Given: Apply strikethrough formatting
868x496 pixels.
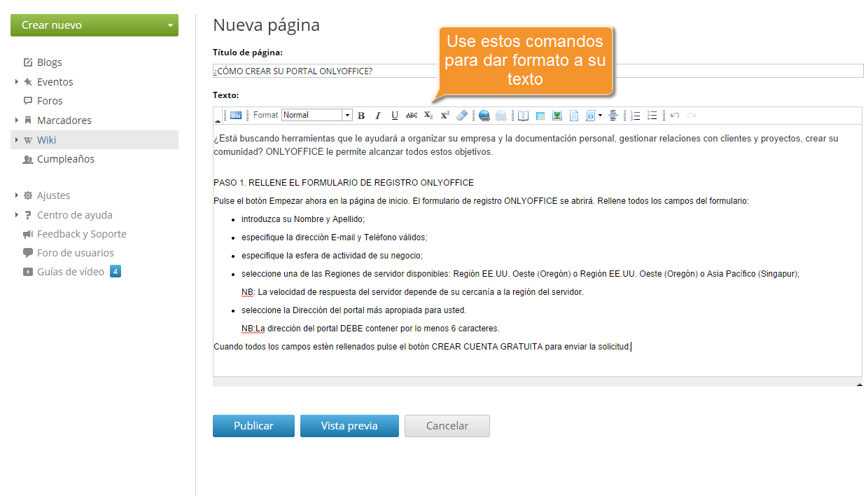Looking at the screenshot, I should coord(412,115).
